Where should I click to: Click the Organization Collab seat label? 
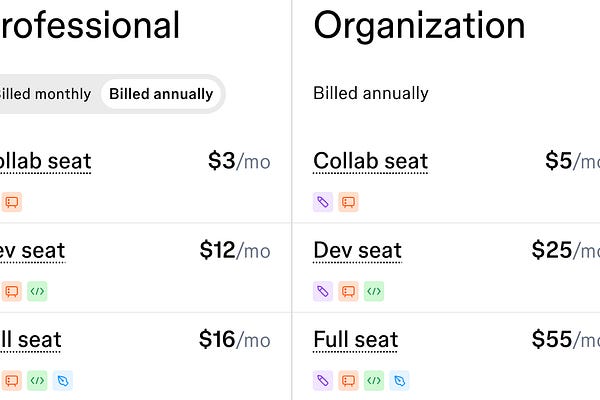(x=370, y=162)
